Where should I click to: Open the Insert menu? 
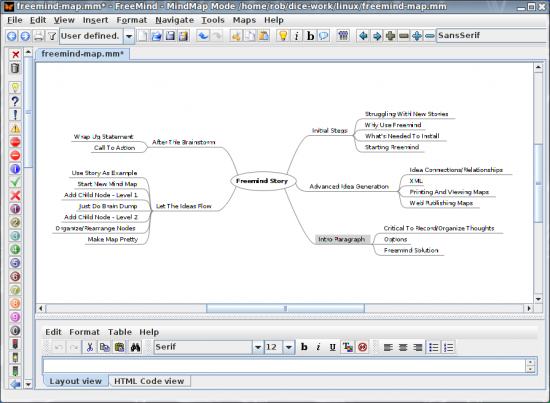click(95, 20)
